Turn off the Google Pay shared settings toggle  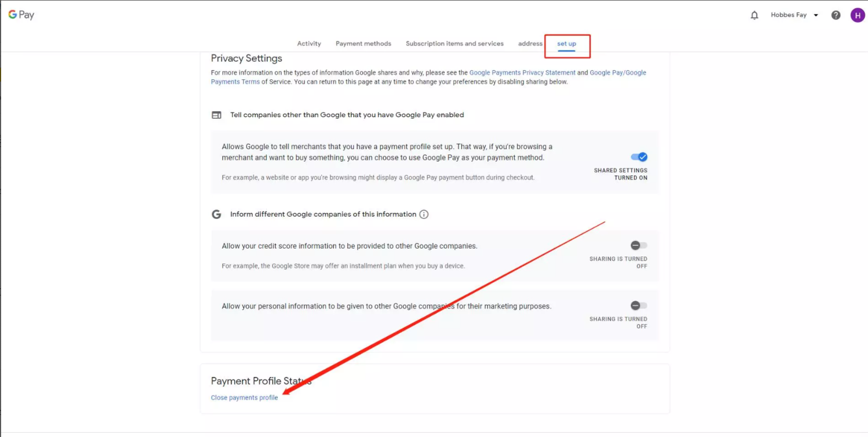(639, 157)
